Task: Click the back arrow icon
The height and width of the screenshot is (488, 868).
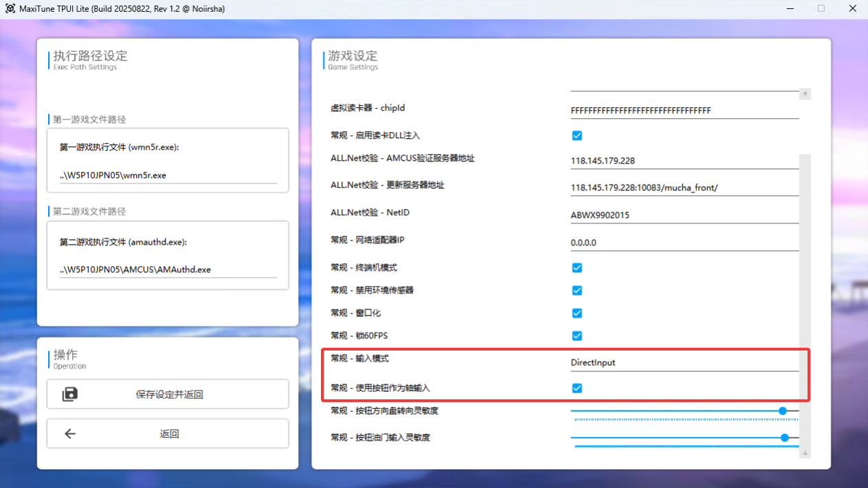Action: 70,434
